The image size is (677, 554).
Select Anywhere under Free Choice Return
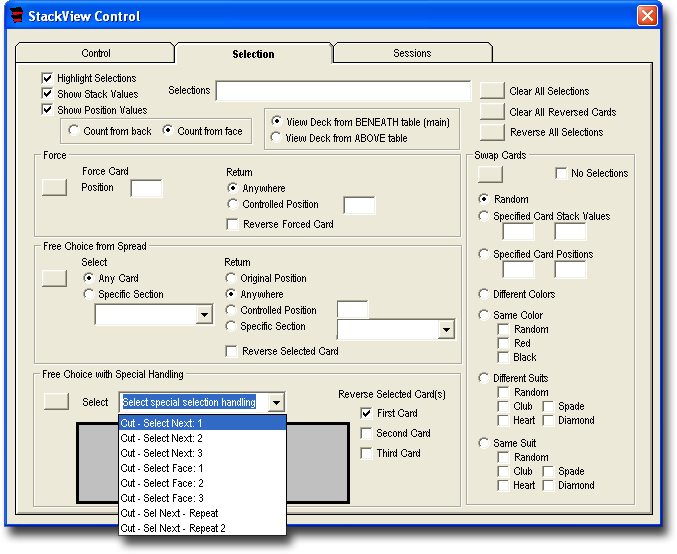click(x=231, y=294)
